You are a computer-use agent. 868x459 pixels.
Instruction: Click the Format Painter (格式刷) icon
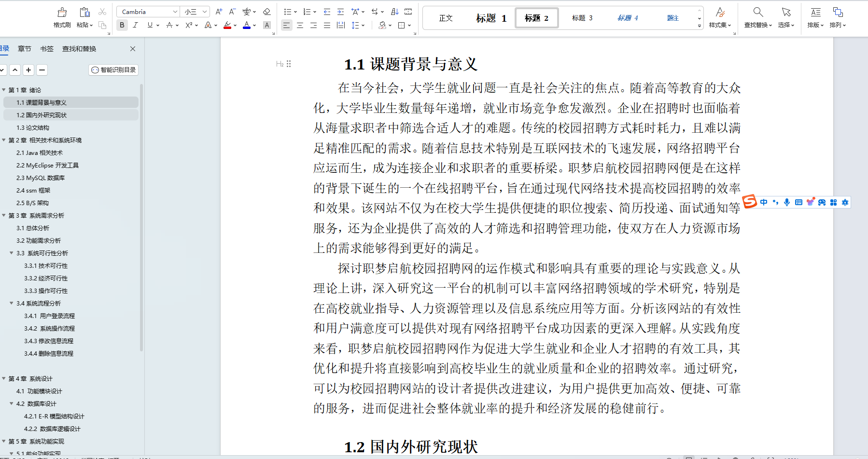click(62, 12)
